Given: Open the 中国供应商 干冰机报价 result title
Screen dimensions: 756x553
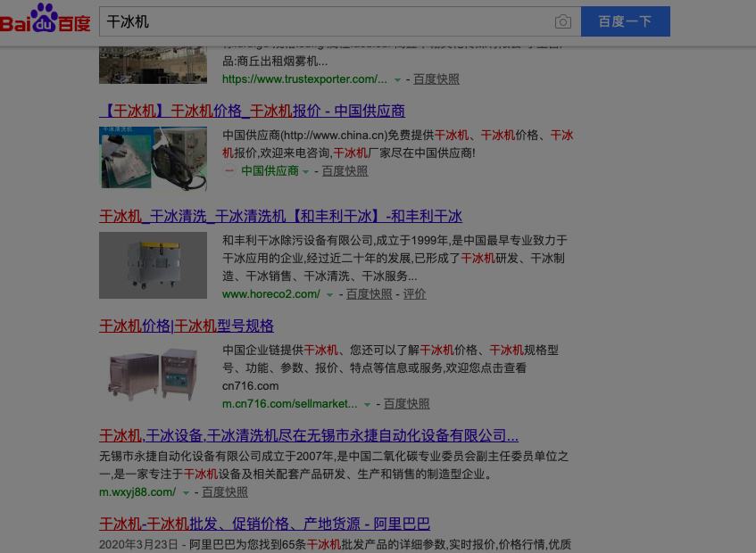Looking at the screenshot, I should [253, 111].
